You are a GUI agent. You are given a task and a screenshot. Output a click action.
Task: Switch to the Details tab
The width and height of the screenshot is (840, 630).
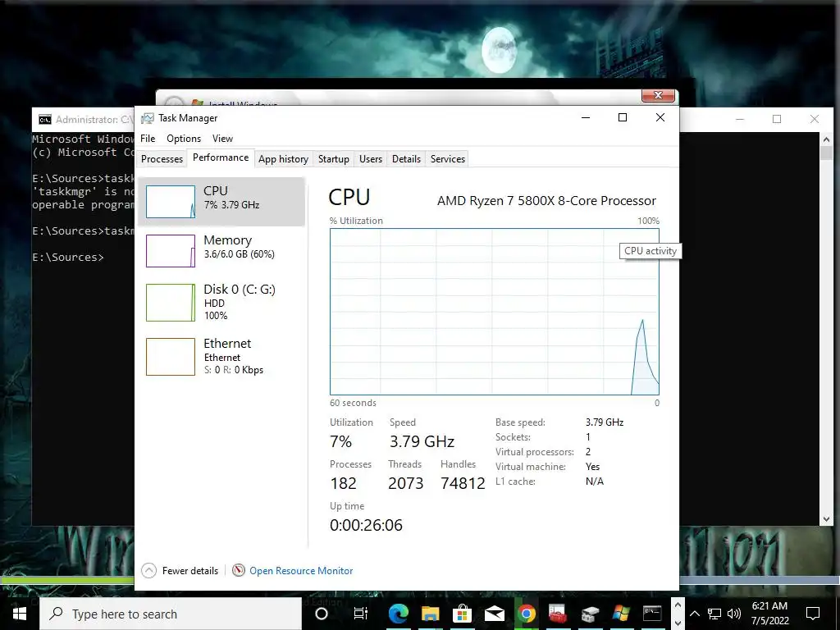click(406, 159)
